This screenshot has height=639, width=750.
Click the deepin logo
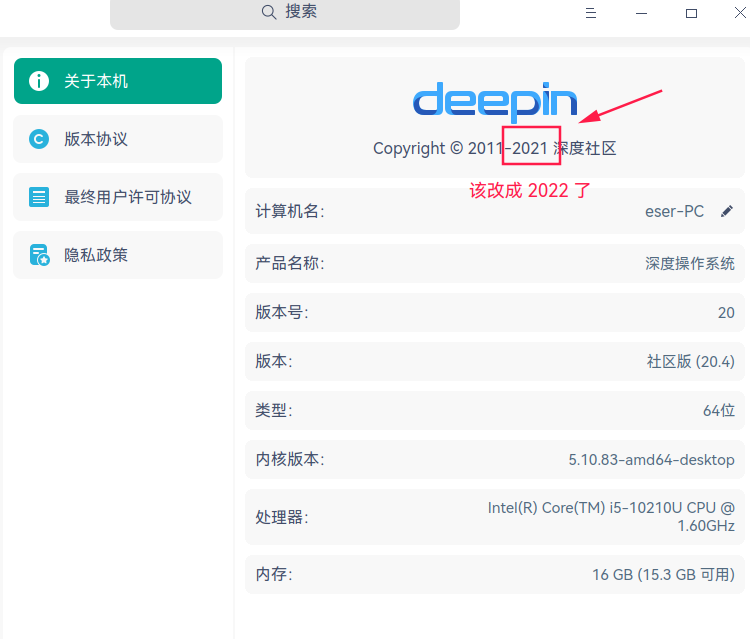click(x=495, y=101)
